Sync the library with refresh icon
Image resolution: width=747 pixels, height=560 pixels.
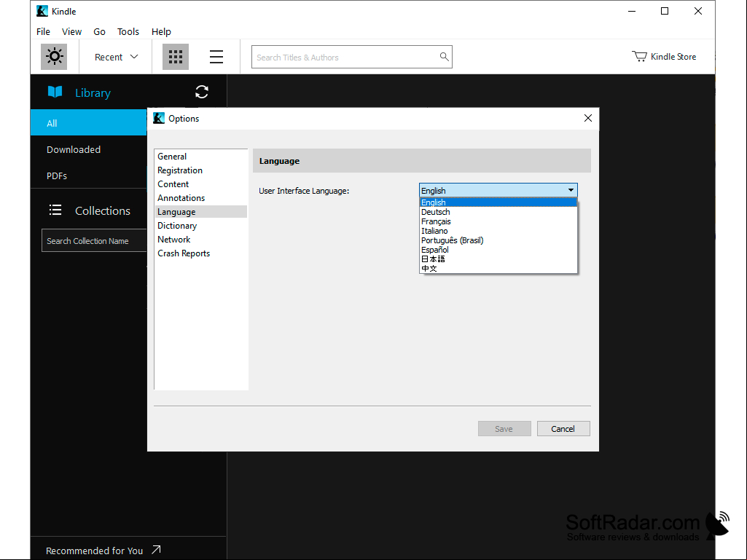202,92
